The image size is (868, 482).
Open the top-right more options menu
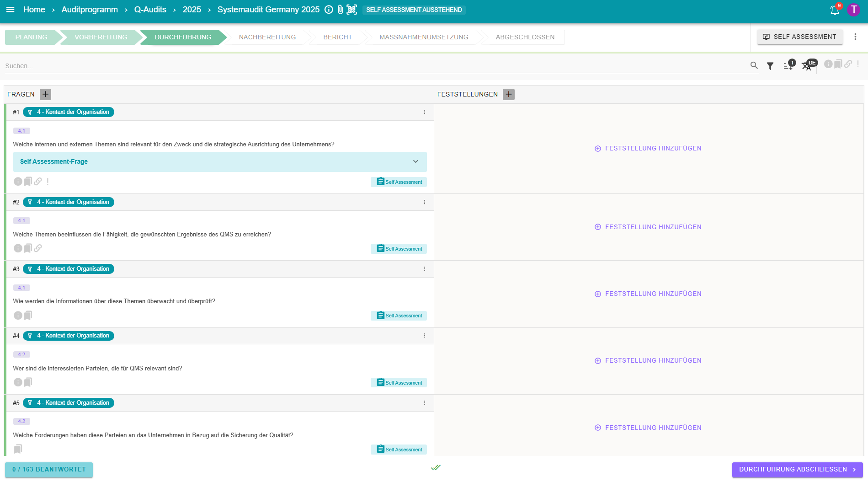[855, 37]
